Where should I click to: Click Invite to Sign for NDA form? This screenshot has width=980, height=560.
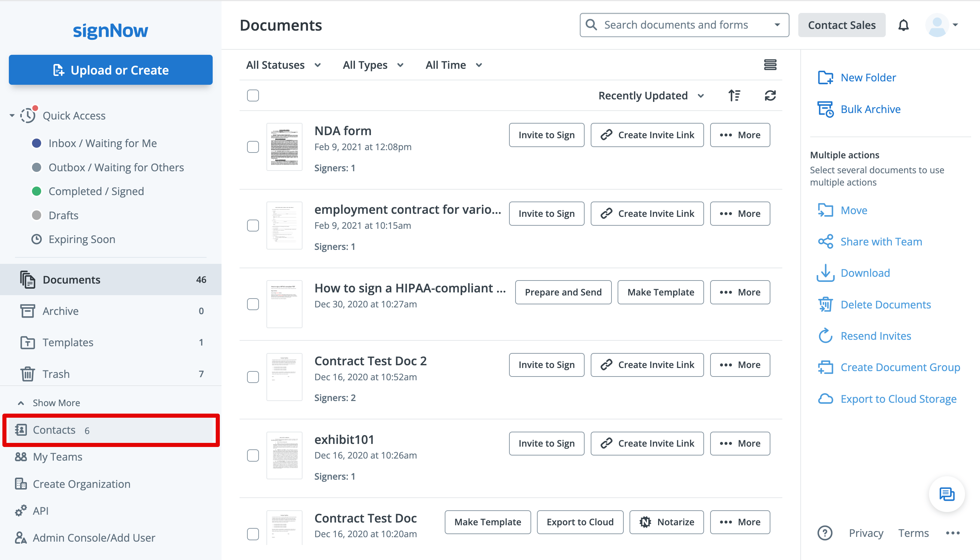click(546, 135)
